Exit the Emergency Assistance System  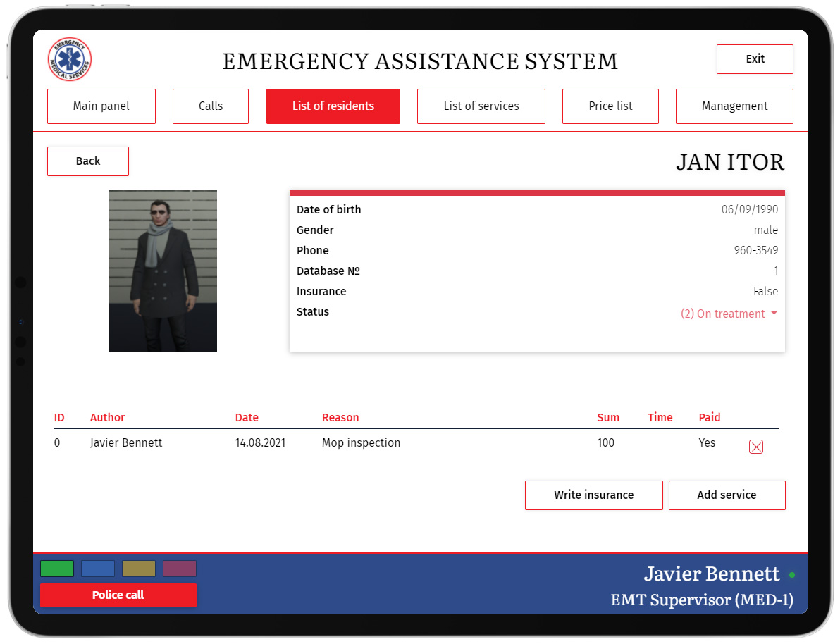[755, 59]
